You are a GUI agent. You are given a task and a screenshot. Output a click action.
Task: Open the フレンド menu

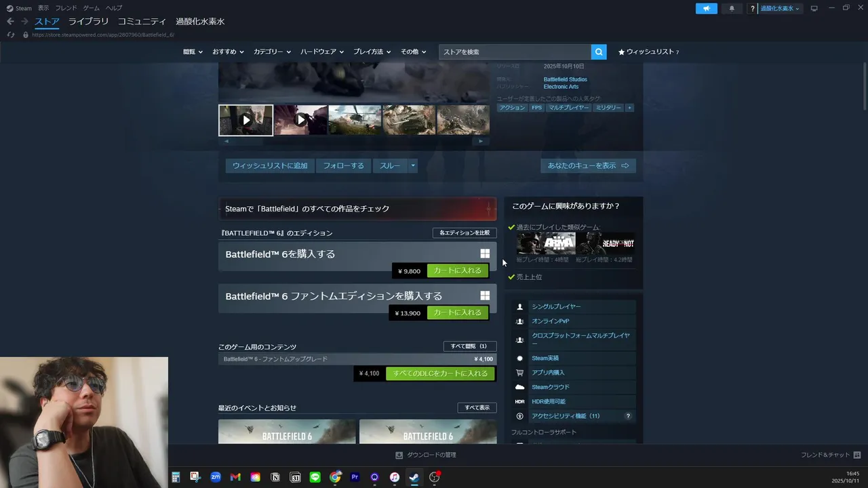66,8
